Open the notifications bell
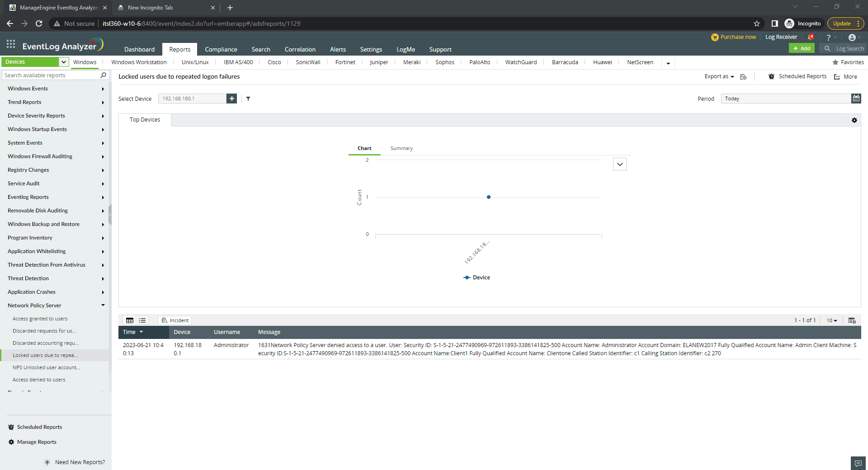The width and height of the screenshot is (868, 470). pos(811,37)
